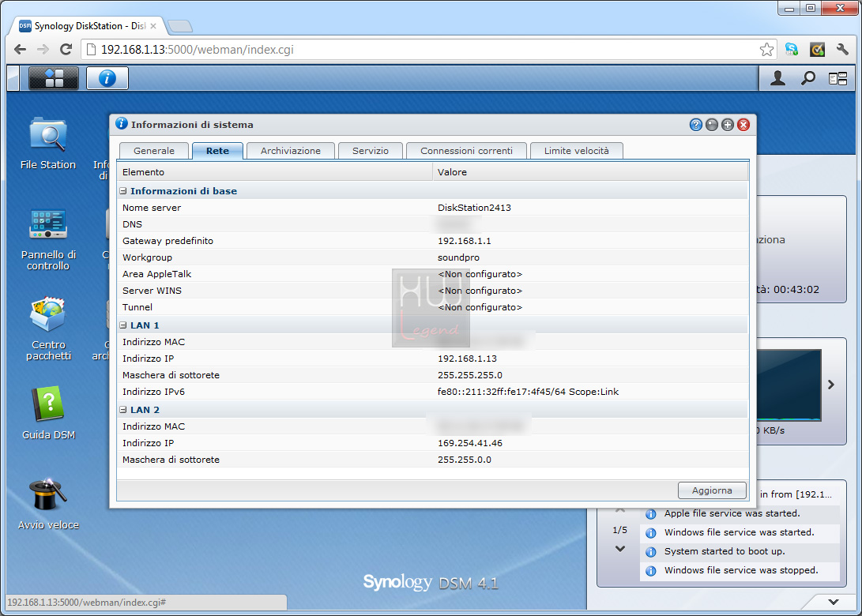Toggle the widgets panel icon
Viewport: 862px width, 616px height.
838,79
